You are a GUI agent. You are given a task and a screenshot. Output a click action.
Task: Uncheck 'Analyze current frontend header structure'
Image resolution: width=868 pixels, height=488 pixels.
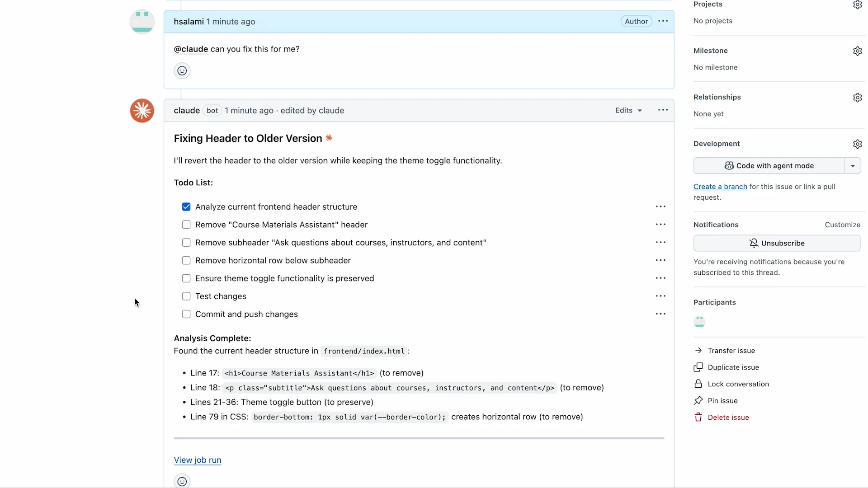tap(186, 207)
